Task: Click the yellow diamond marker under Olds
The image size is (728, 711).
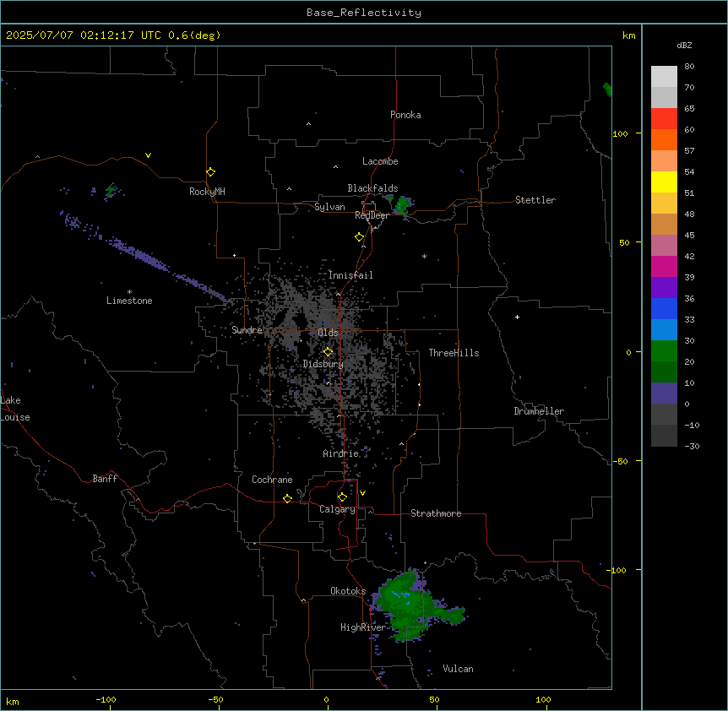Action: coord(329,352)
